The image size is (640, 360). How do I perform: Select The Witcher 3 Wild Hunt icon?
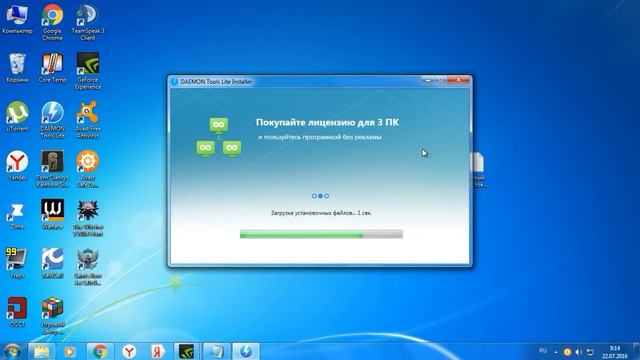pos(88,218)
